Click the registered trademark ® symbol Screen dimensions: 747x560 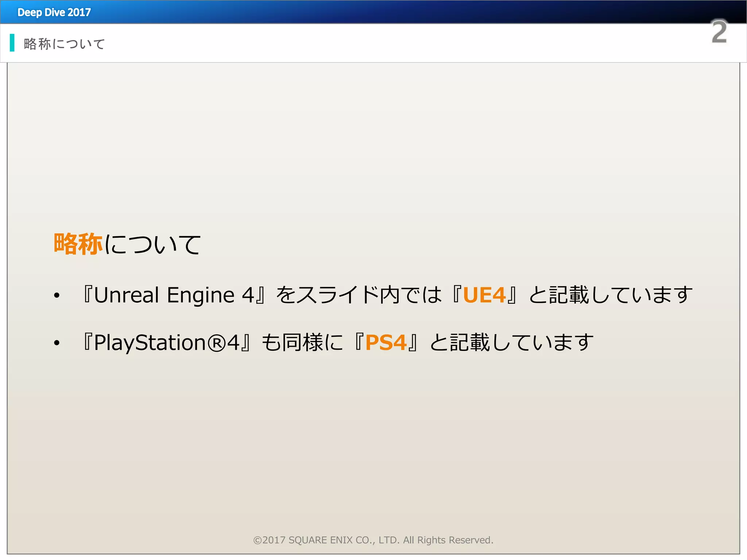point(217,343)
